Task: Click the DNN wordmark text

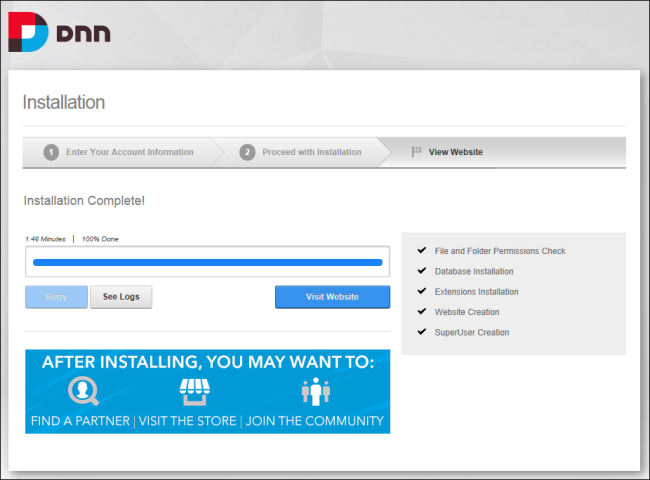Action: pos(83,33)
